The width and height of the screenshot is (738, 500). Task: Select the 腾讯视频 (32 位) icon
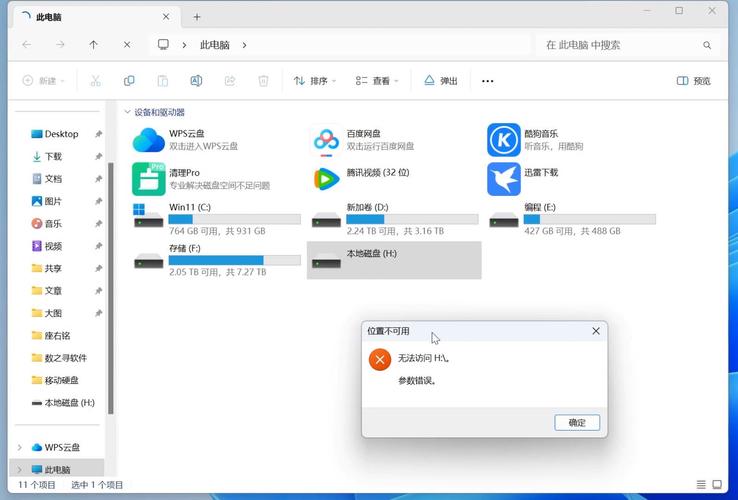pos(326,179)
